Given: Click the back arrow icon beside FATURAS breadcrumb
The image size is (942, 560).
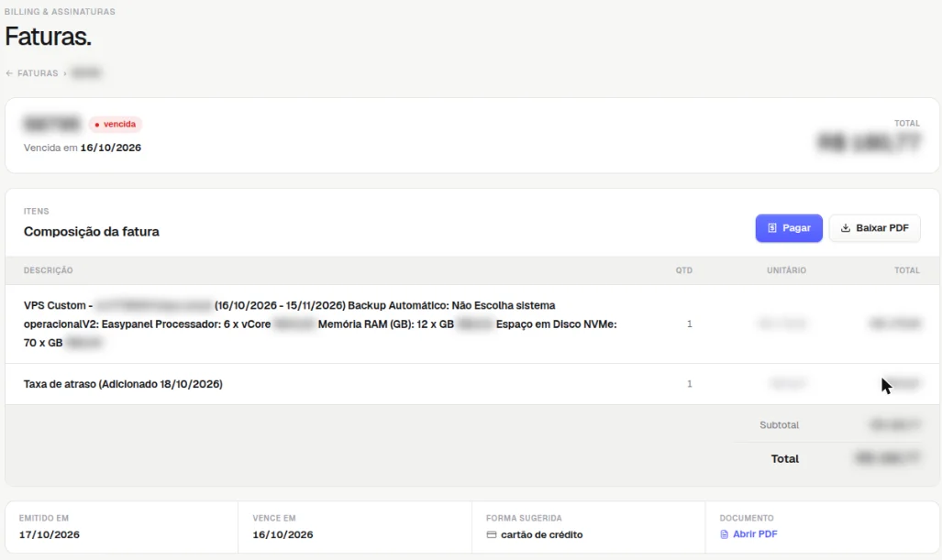Looking at the screenshot, I should coord(9,73).
